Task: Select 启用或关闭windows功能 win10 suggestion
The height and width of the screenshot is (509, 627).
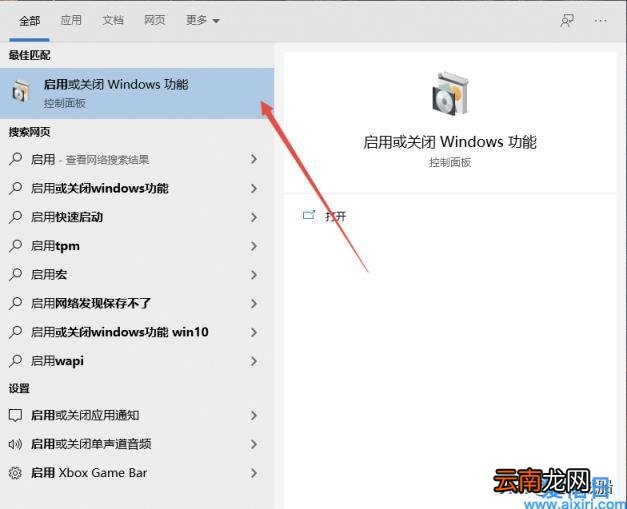Action: 137,332
